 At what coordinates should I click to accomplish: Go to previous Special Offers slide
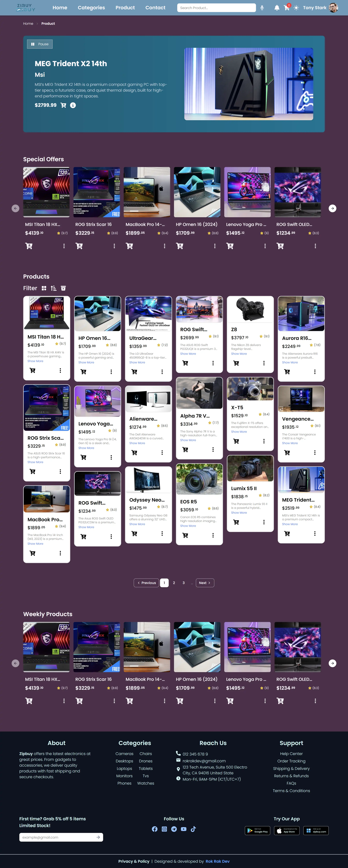click(x=15, y=208)
